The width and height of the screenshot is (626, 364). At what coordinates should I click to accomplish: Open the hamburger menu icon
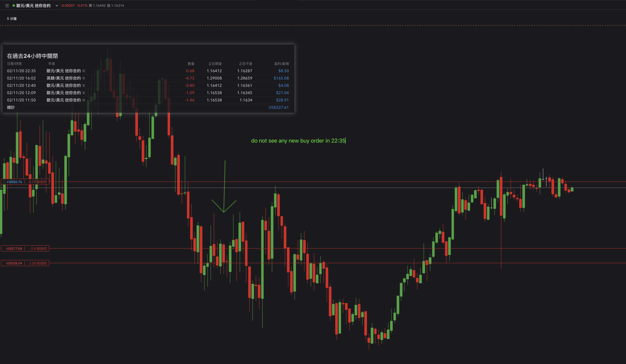(x=7, y=5)
